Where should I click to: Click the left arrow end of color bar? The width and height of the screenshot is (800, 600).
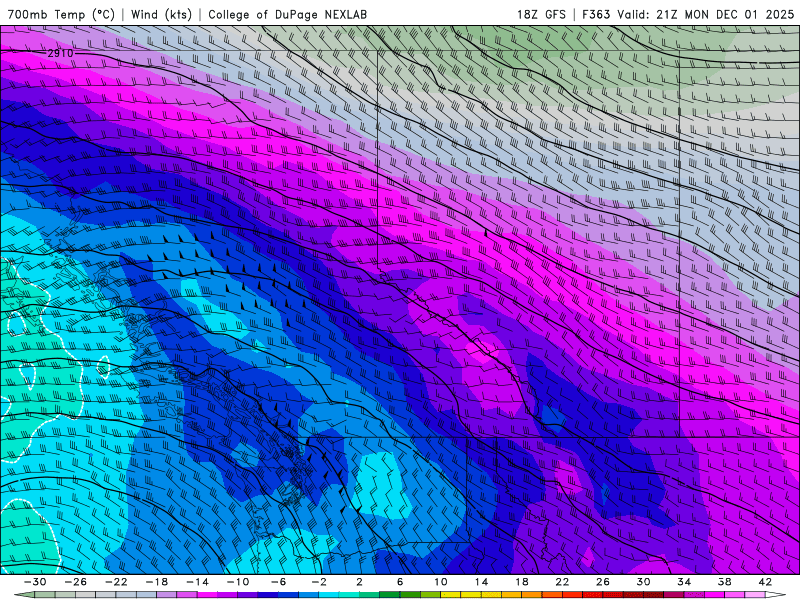[x=23, y=595]
